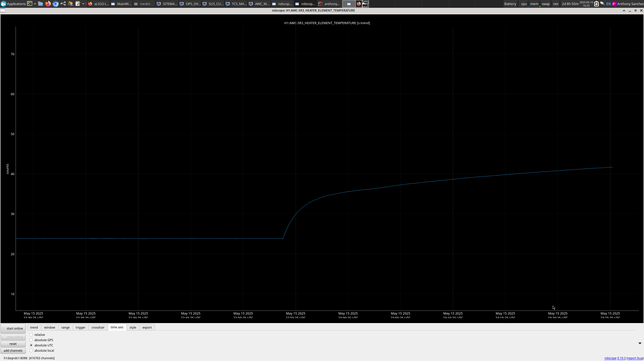This screenshot has height=361, width=644.
Task: Open the report bug link
Action: (635, 358)
